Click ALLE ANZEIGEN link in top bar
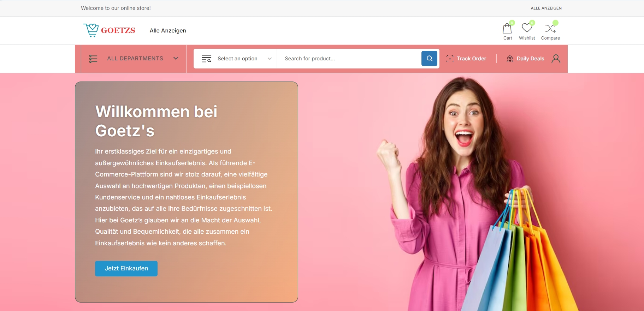644x311 pixels. [546, 8]
